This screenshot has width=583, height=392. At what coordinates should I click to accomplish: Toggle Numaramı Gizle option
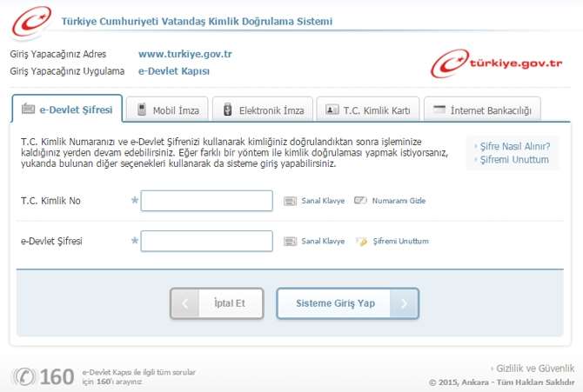pos(399,201)
